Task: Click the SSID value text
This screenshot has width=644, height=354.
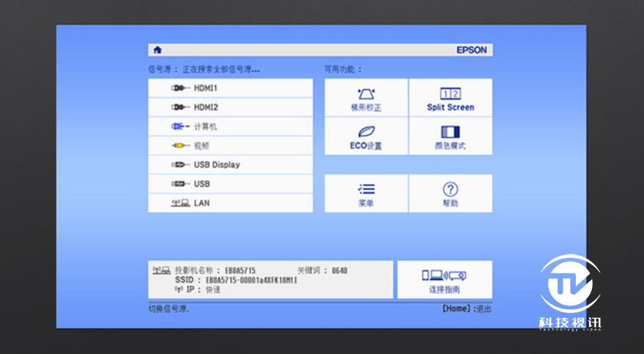Action: (251, 280)
